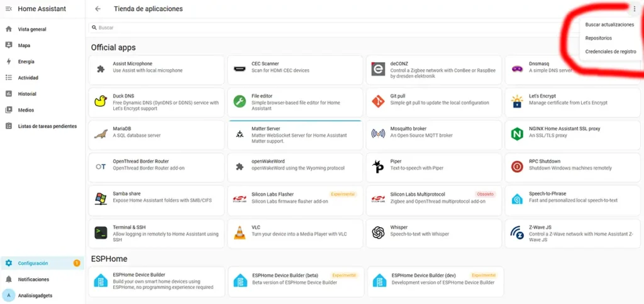Click the Whisper app icon
644x304 pixels.
coord(378,233)
